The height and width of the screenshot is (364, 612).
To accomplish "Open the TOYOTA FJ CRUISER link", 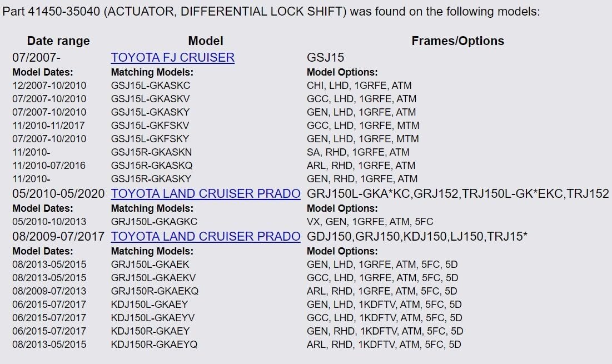I will 172,58.
